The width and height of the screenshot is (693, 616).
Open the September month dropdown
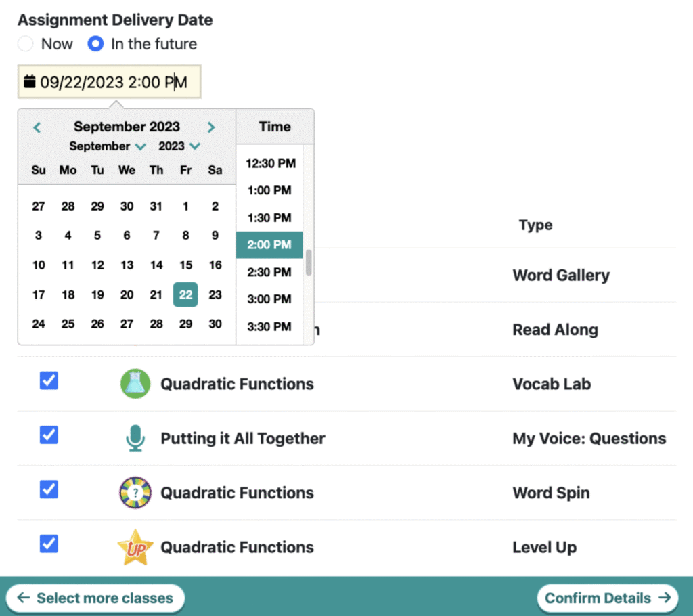pos(107,146)
